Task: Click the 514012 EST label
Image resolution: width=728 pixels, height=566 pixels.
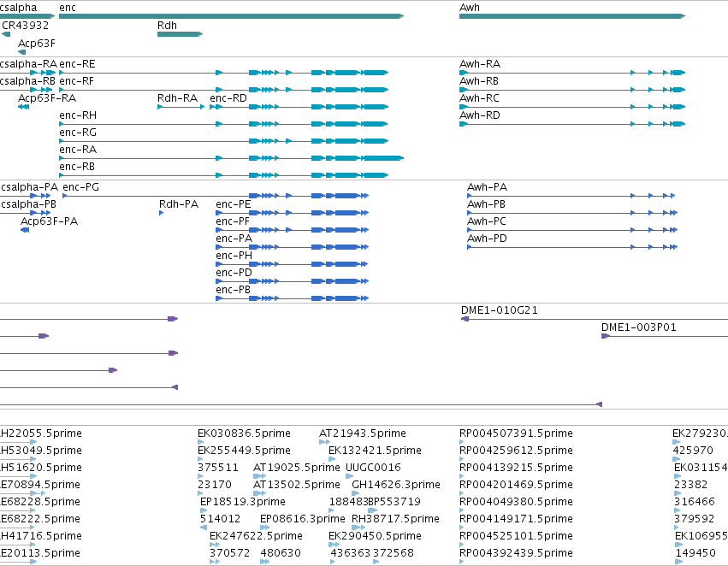Action: point(221,519)
